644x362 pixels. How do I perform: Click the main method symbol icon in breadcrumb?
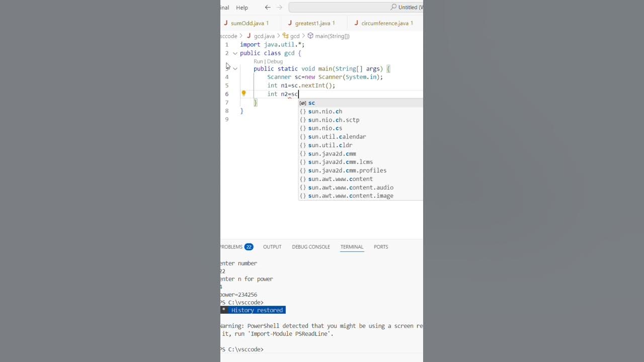pos(310,36)
